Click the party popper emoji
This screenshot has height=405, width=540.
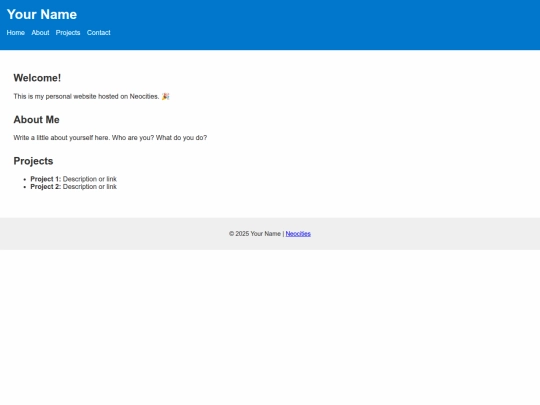coord(165,96)
